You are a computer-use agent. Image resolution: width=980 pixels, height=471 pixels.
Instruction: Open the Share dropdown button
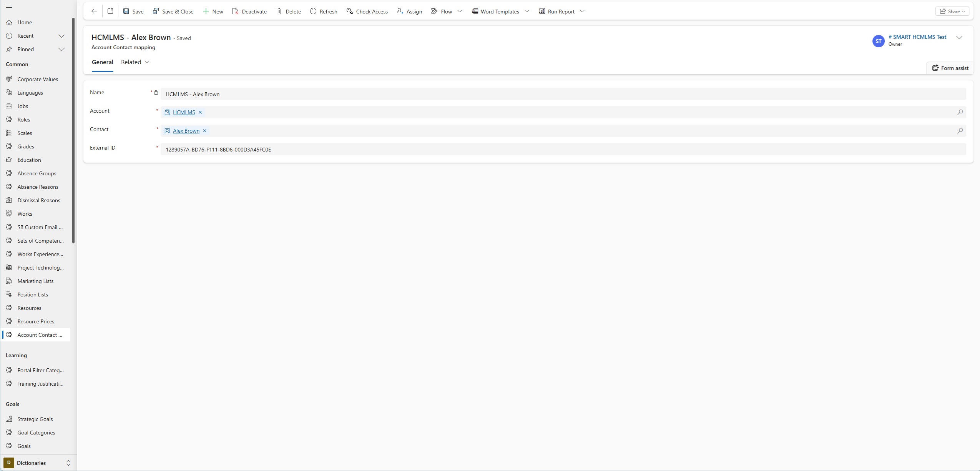[952, 12]
